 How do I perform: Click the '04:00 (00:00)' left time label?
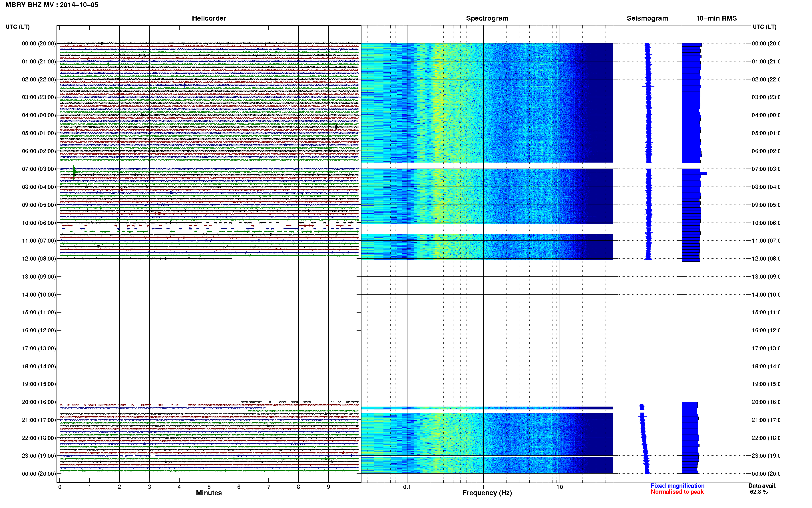39,115
